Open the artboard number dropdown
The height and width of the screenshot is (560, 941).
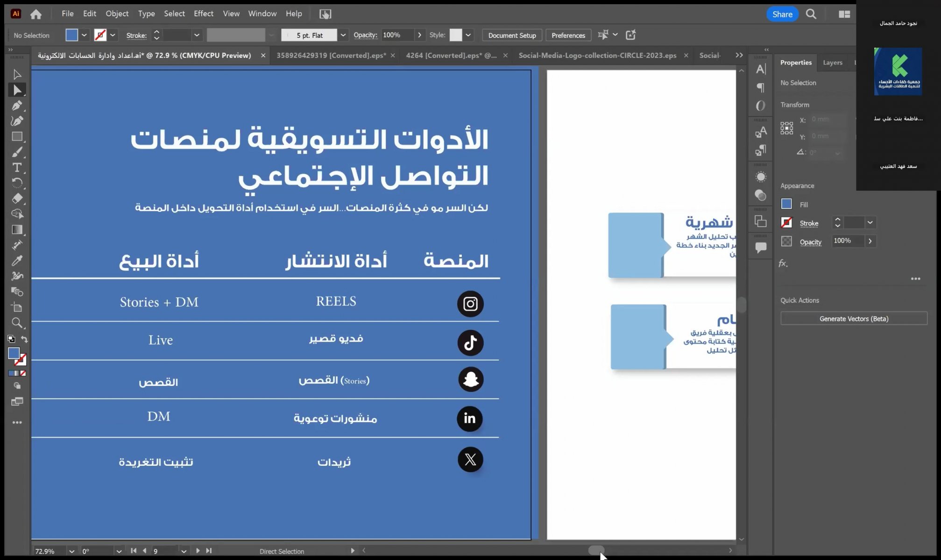click(184, 551)
